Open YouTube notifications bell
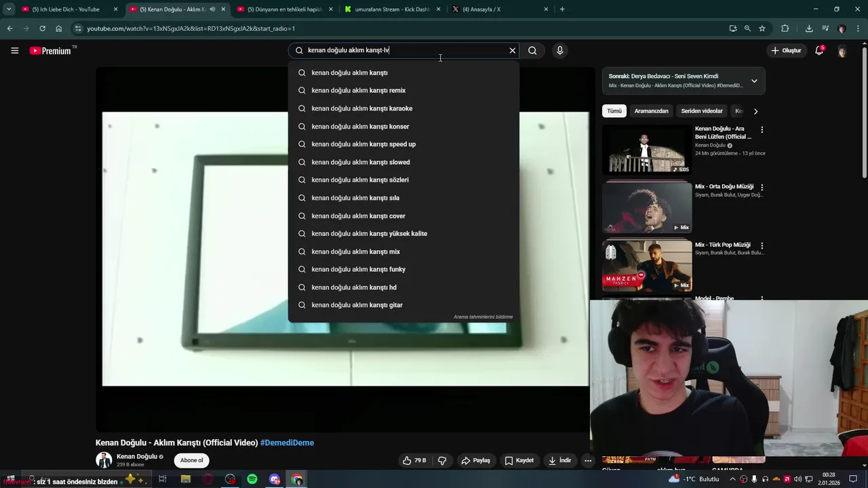Image resolution: width=868 pixels, height=488 pixels. 819,50
